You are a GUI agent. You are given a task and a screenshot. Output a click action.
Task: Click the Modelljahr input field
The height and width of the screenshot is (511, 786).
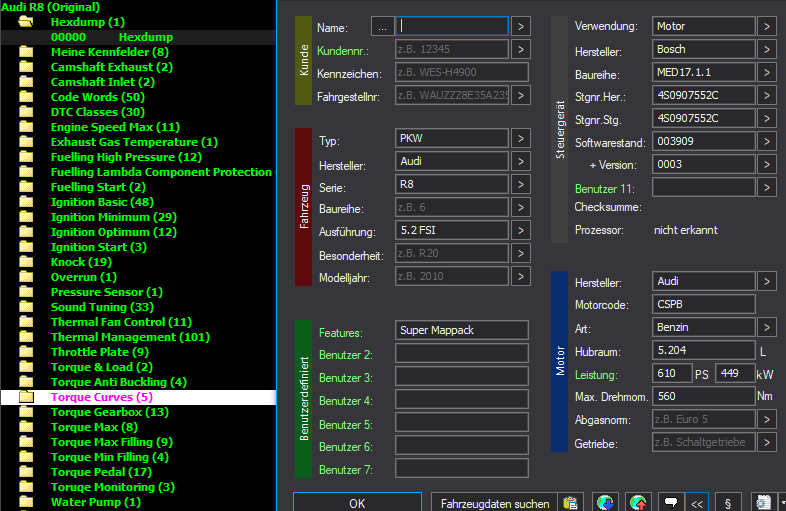tap(452, 276)
